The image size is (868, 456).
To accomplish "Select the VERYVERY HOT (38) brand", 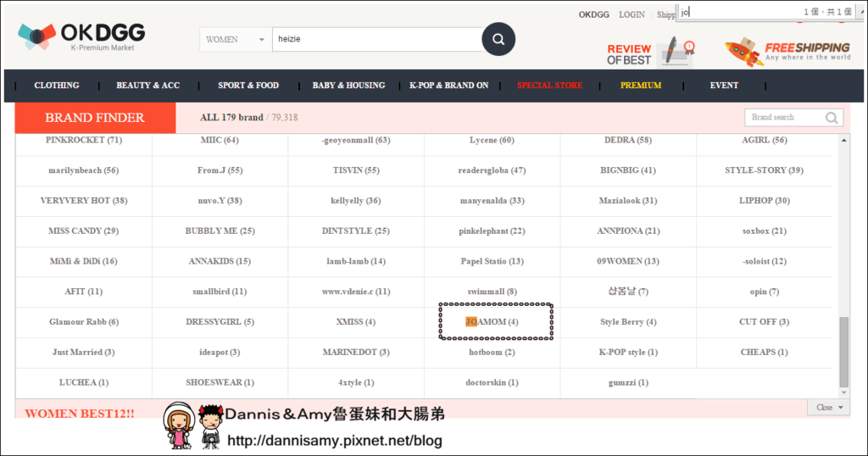I will 84,200.
